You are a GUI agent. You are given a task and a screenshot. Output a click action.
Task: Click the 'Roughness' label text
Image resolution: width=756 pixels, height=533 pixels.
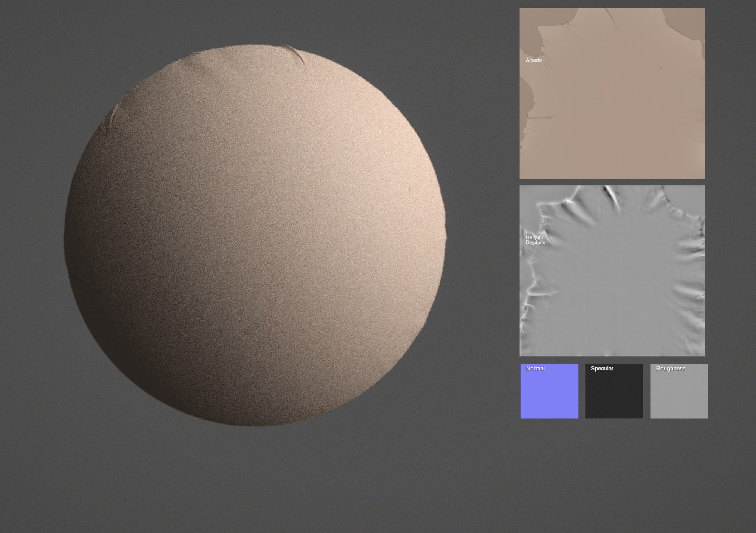point(670,369)
